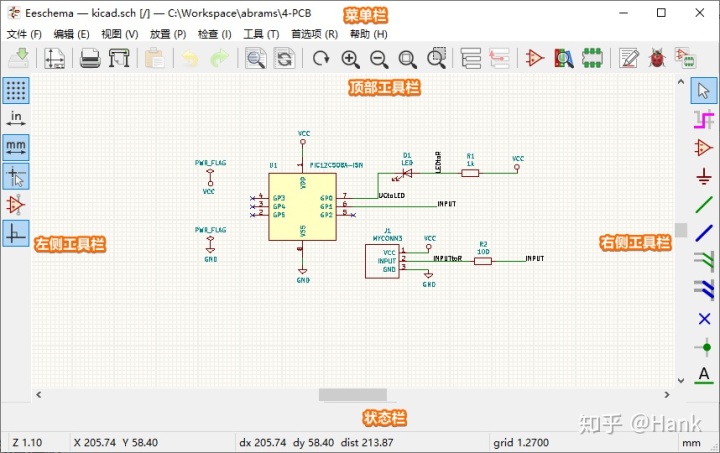
Task: Select the bus to bus entry tool
Action: tap(703, 290)
